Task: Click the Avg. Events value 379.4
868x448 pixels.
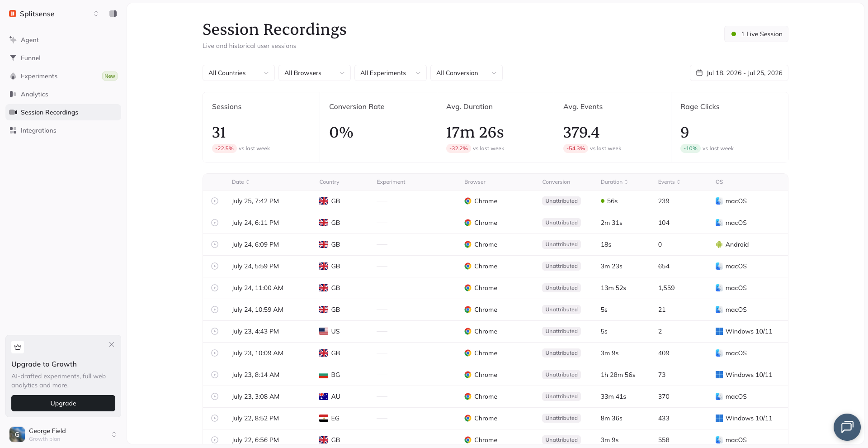Action: 581,132
